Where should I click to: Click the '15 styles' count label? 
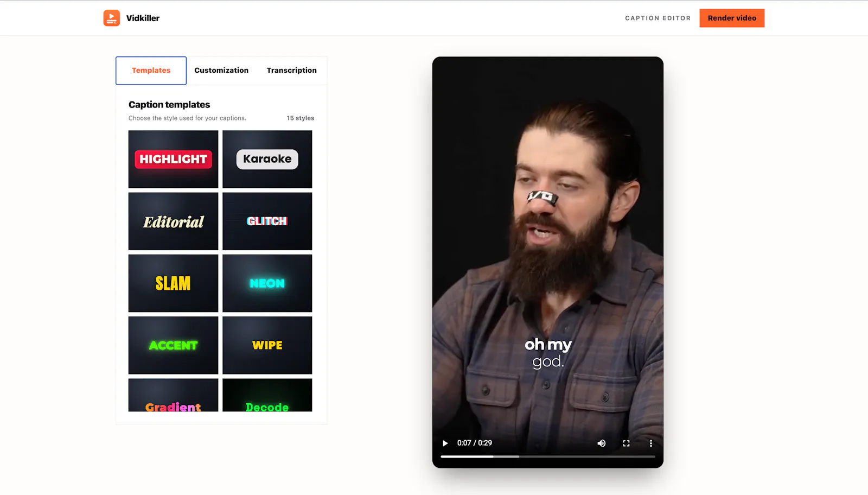pos(300,118)
